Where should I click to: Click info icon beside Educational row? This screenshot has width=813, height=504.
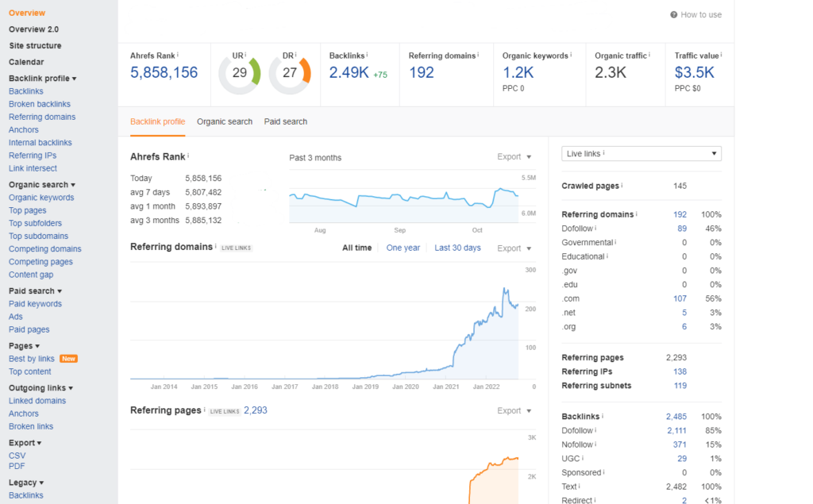[607, 256]
